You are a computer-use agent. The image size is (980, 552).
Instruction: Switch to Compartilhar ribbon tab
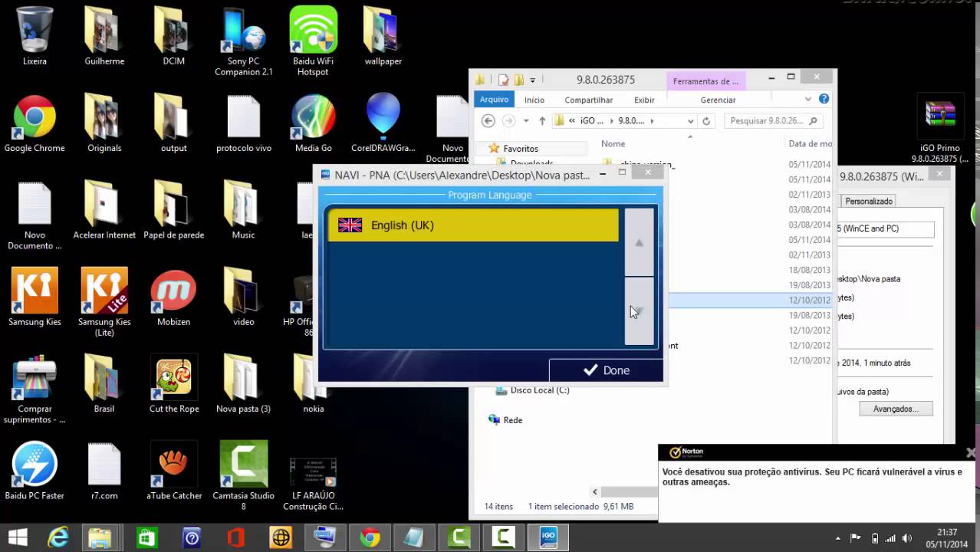589,100
